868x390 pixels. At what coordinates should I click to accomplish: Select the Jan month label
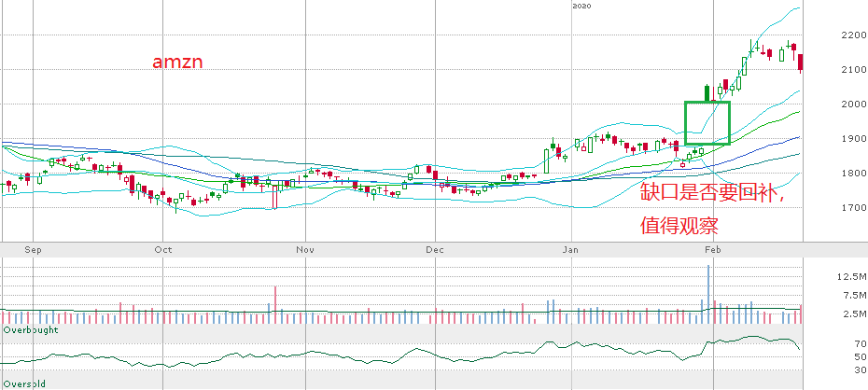(x=569, y=250)
